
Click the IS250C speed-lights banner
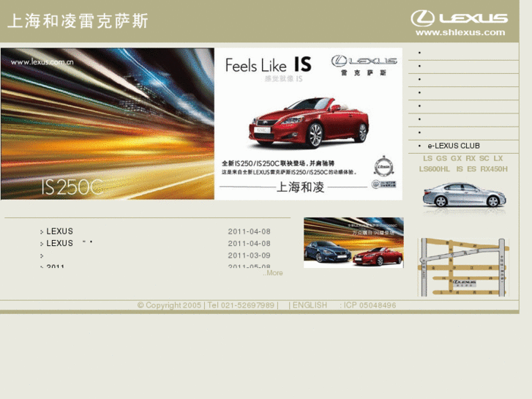click(x=108, y=124)
